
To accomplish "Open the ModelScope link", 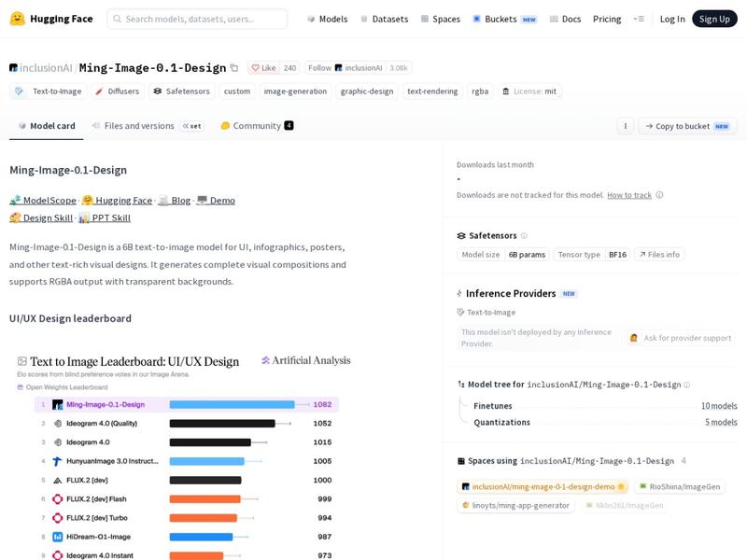I will point(43,201).
